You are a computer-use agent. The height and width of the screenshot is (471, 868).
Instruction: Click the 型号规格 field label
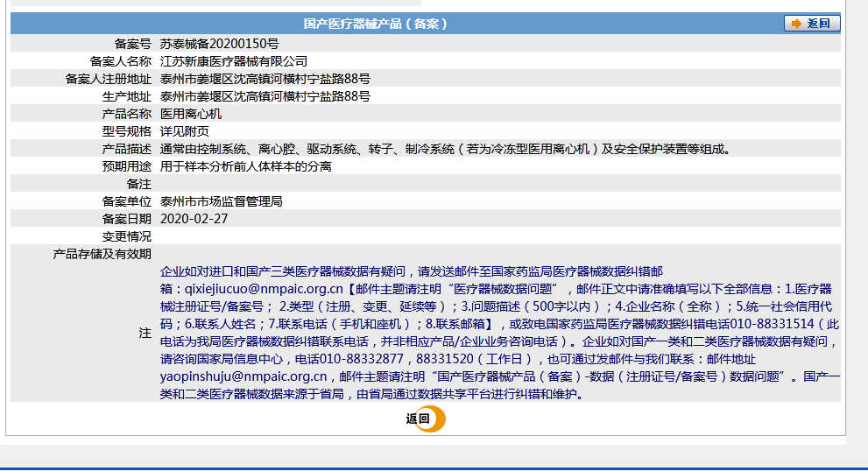(127, 131)
